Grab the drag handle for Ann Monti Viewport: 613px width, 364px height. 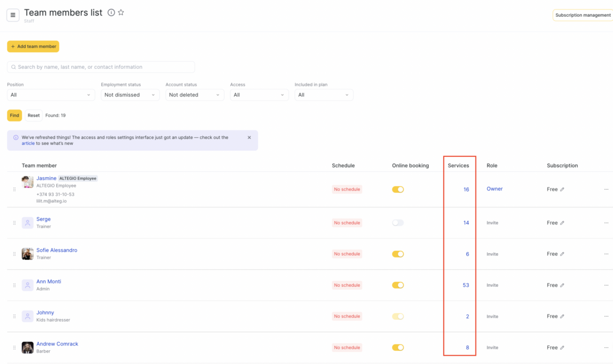pos(14,285)
